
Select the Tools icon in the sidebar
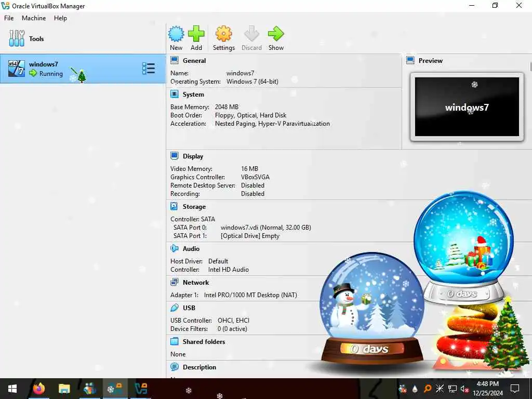17,38
